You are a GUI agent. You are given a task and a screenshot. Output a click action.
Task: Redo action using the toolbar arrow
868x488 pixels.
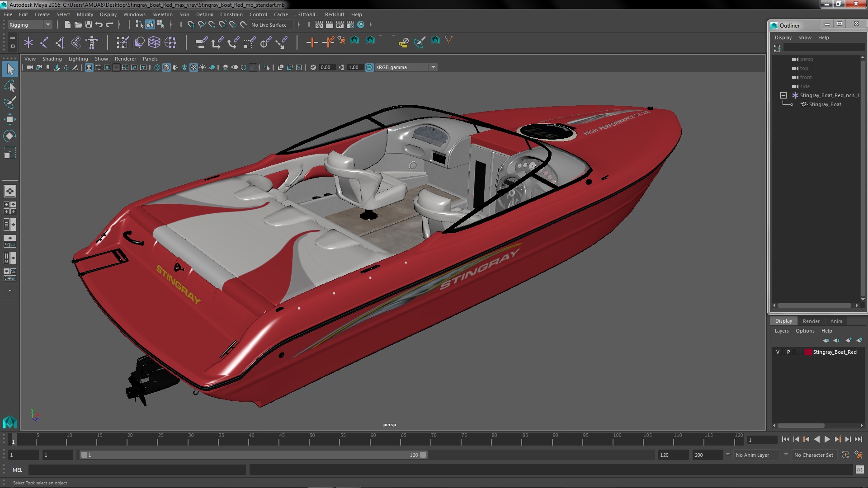pyautogui.click(x=109, y=24)
